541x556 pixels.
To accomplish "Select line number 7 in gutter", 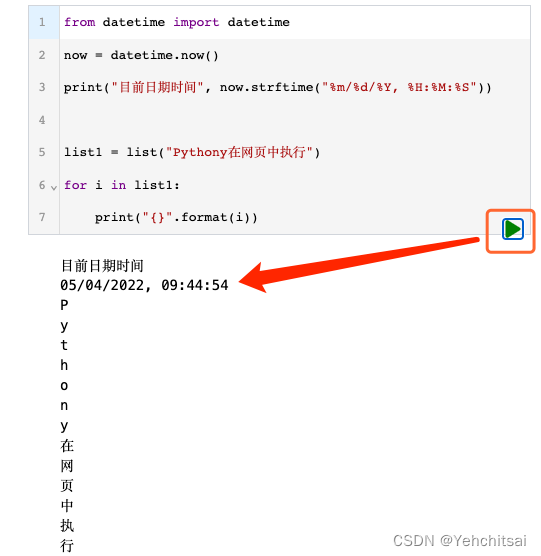I will [42, 217].
